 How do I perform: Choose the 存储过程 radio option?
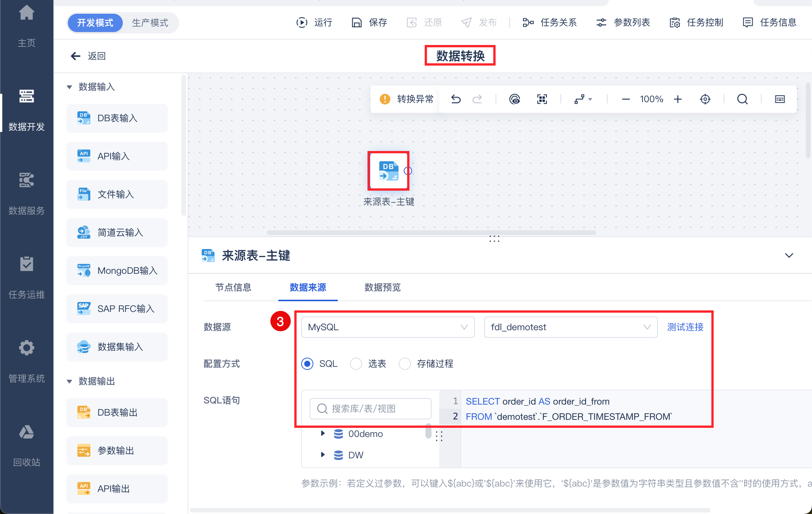[x=405, y=364]
